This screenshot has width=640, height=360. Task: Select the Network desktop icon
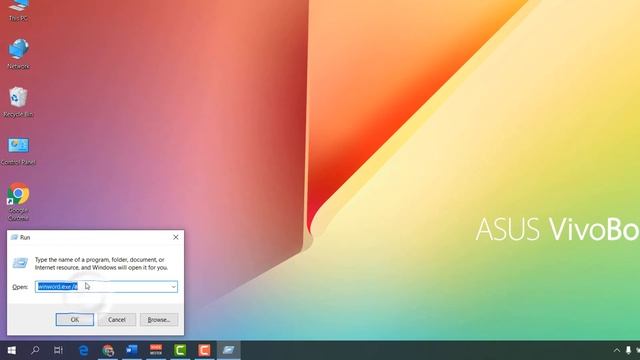click(18, 53)
